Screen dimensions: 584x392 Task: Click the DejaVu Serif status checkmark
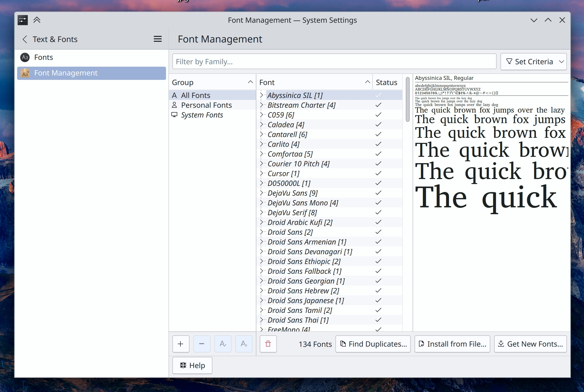click(x=378, y=212)
